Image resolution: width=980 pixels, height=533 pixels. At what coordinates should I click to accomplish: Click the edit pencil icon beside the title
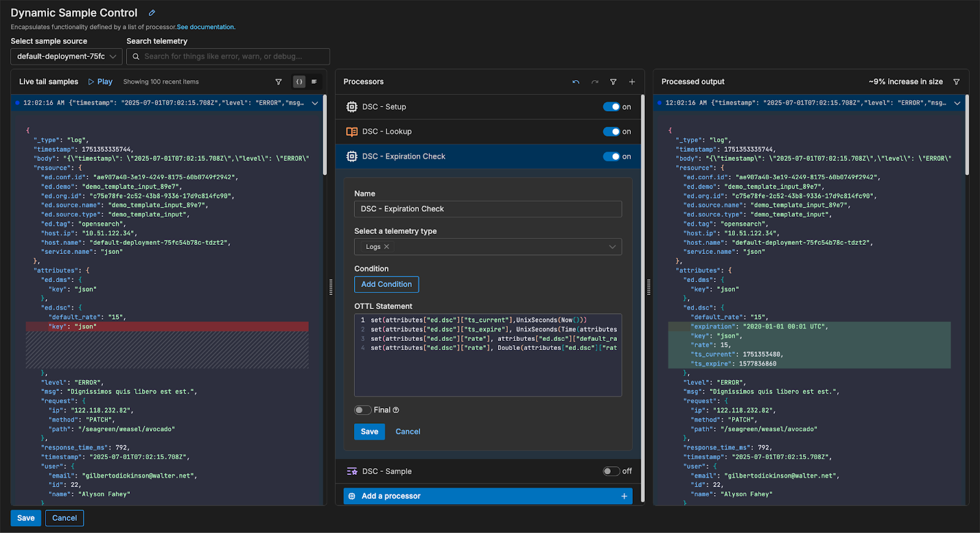pyautogui.click(x=152, y=13)
